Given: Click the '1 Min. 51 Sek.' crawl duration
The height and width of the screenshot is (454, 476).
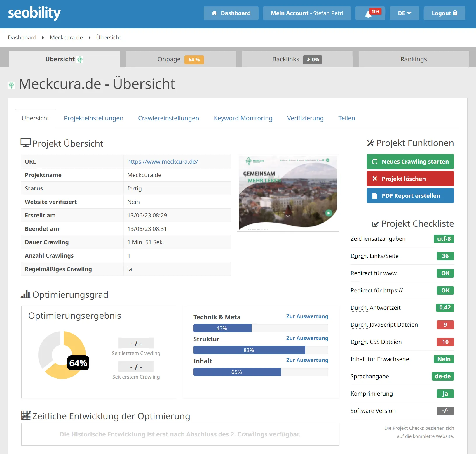Looking at the screenshot, I should (146, 242).
